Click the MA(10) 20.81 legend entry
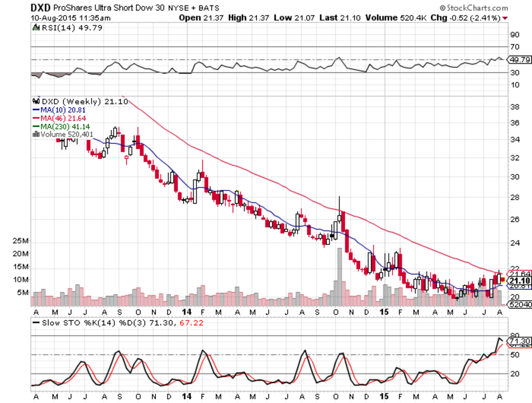 pos(59,110)
